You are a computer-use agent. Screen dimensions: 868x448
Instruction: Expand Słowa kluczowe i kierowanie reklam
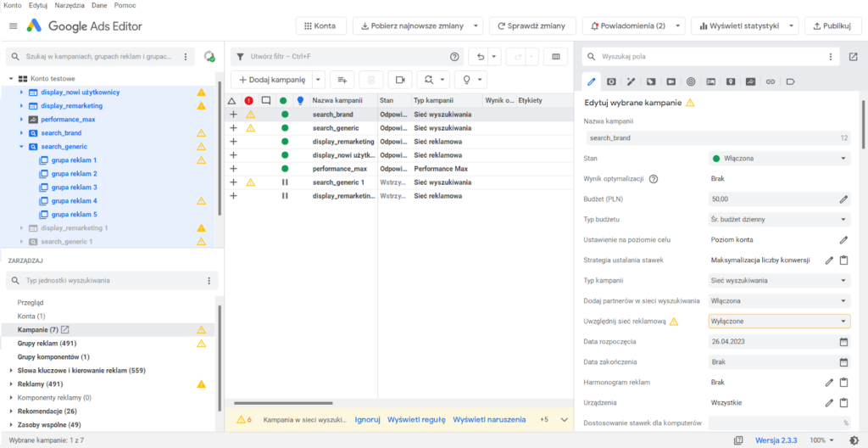pos(12,370)
